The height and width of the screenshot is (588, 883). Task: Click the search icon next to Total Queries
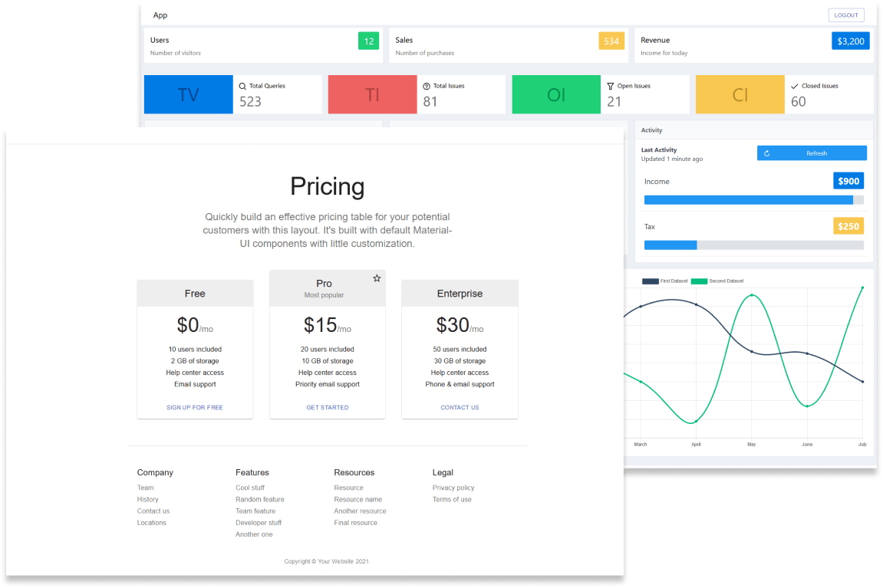coord(242,86)
